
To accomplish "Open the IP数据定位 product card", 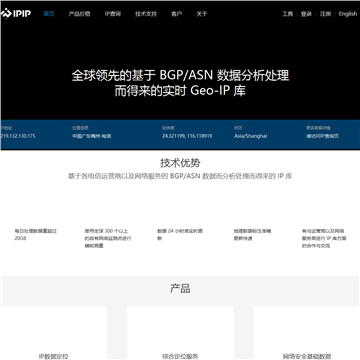I will (54, 333).
